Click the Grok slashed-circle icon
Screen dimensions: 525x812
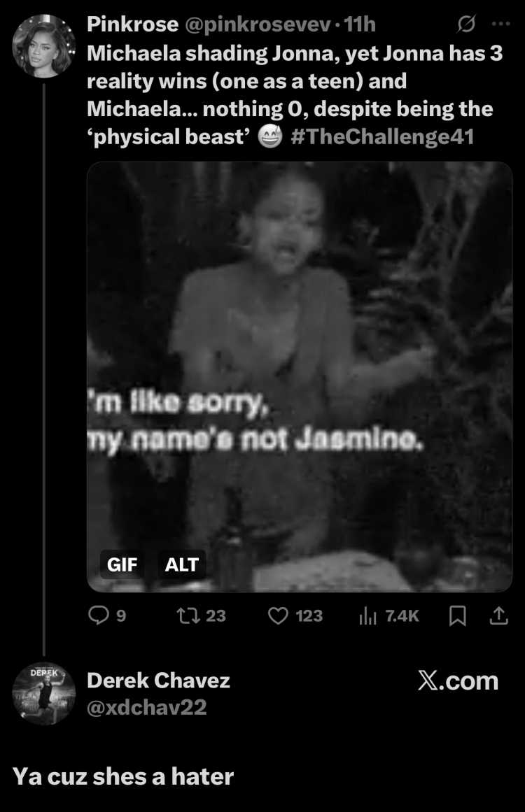click(466, 24)
